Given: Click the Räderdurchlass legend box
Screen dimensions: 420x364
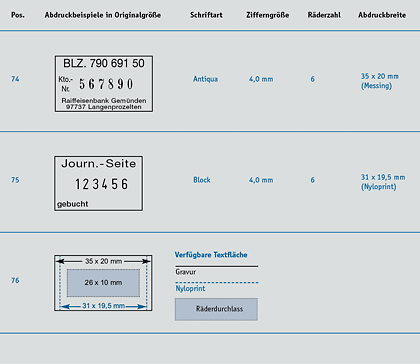Looking at the screenshot, I should coord(216,309).
